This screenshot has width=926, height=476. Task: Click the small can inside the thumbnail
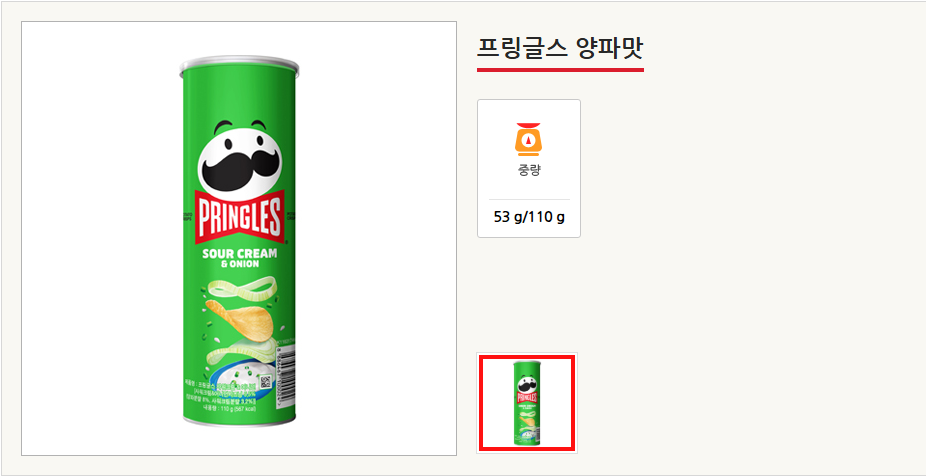pos(527,403)
